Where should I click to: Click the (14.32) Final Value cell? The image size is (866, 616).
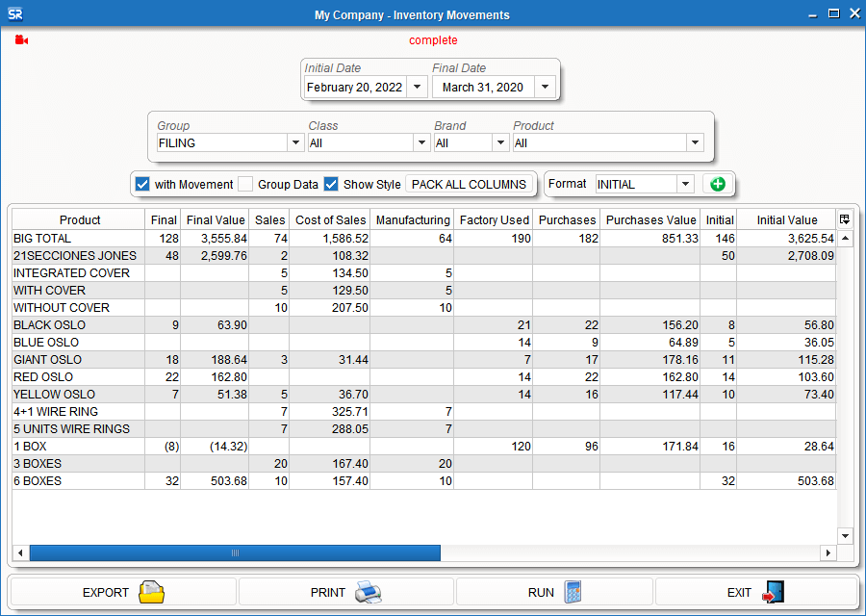[216, 446]
